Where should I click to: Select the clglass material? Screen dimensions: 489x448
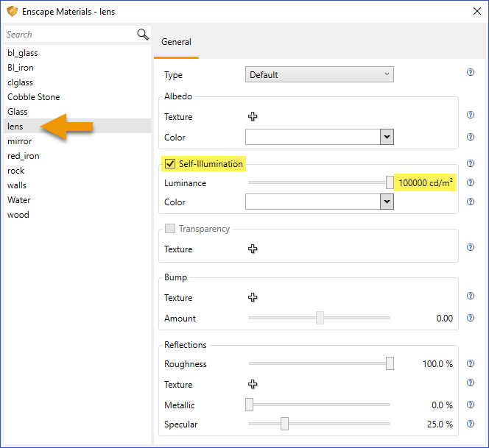[x=77, y=82]
